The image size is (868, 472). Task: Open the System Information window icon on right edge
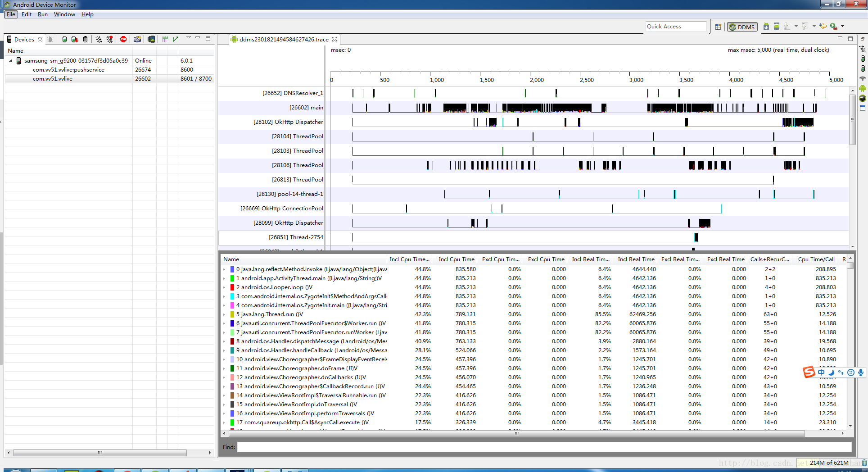pos(863,108)
